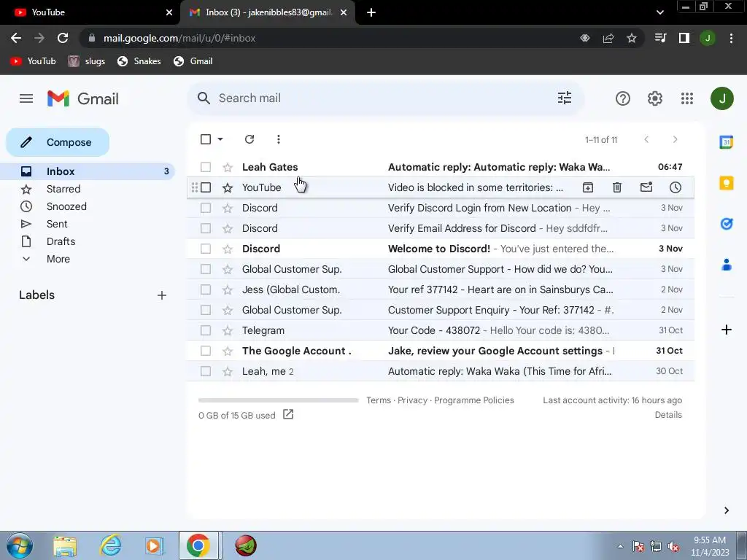Viewport: 747px width, 560px height.
Task: Open Google Calendar side panel
Action: (x=726, y=142)
